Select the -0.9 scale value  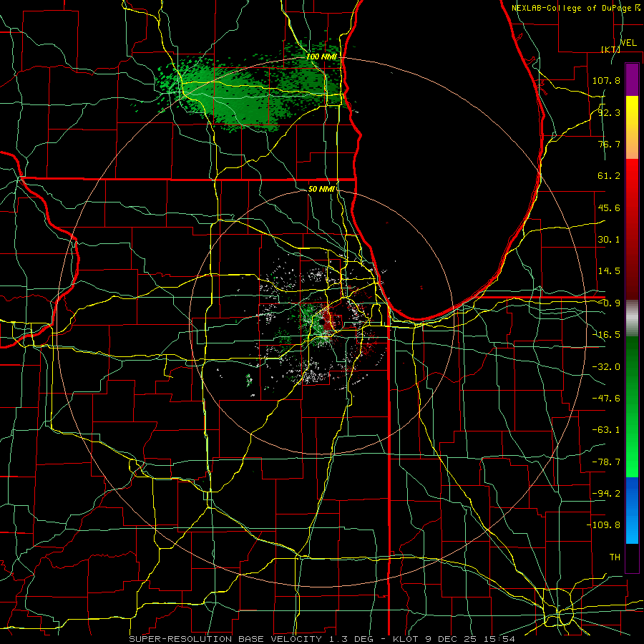click(x=609, y=303)
